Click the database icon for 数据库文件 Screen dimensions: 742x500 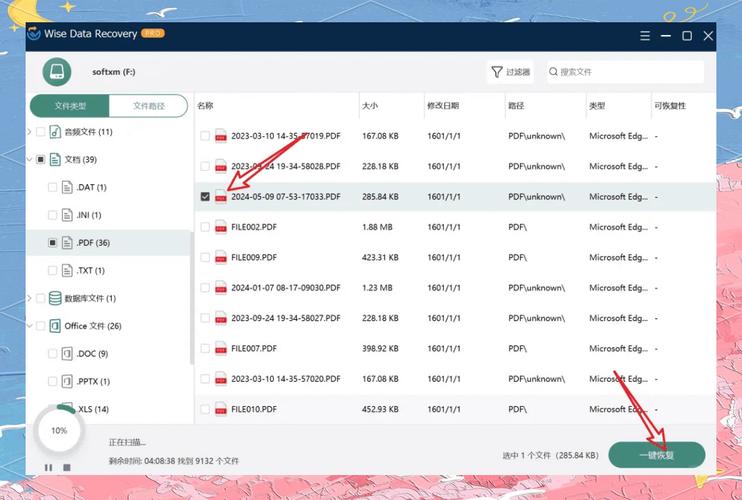point(55,298)
